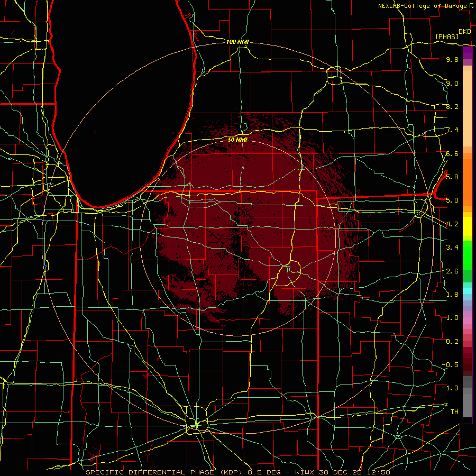Click the 9.8 value on the color scale
This screenshot has width=476, height=476.
point(452,59)
